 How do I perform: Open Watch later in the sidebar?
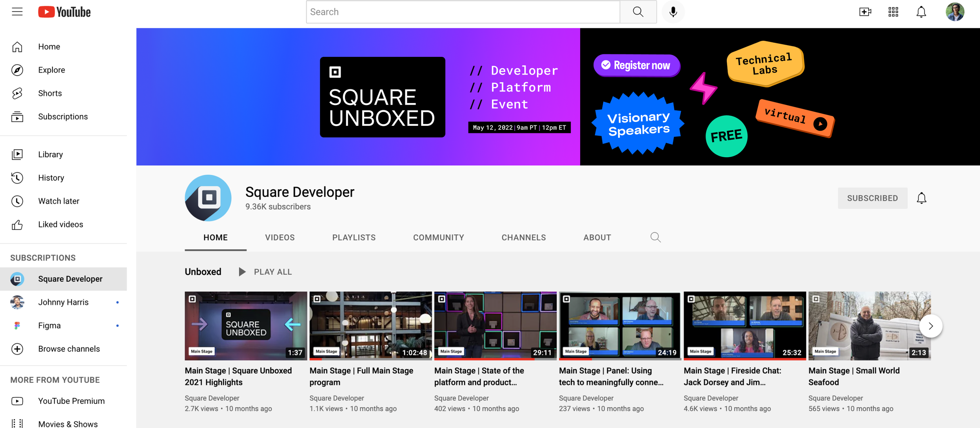click(x=58, y=201)
